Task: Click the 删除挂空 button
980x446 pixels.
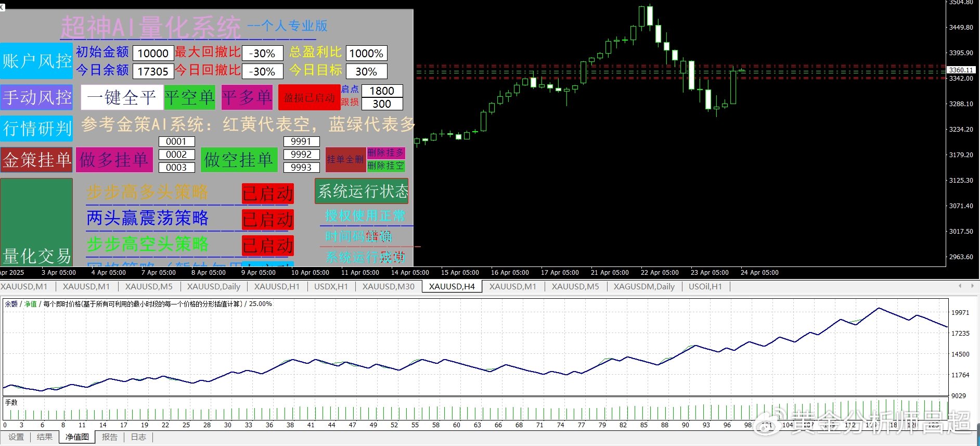Action: pos(385,166)
